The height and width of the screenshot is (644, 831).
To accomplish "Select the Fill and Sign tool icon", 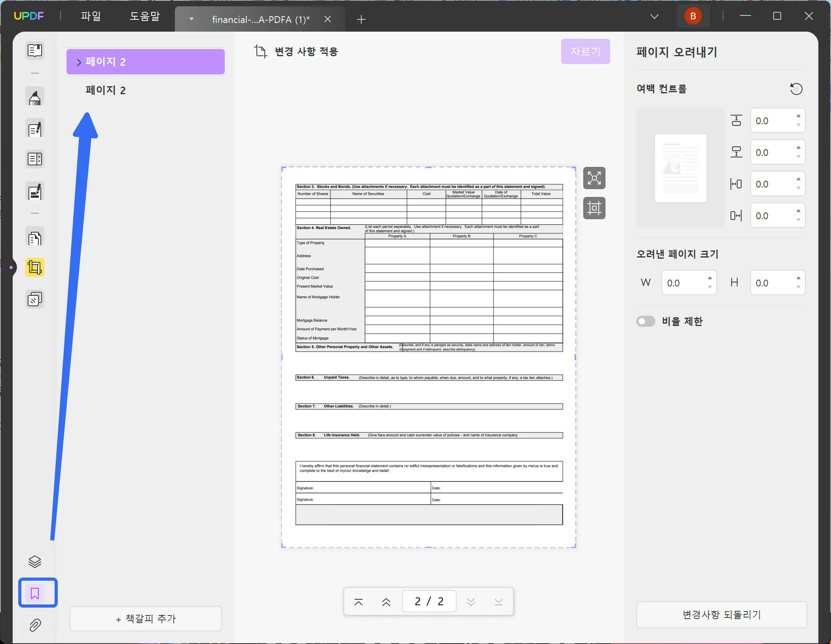I will (35, 191).
